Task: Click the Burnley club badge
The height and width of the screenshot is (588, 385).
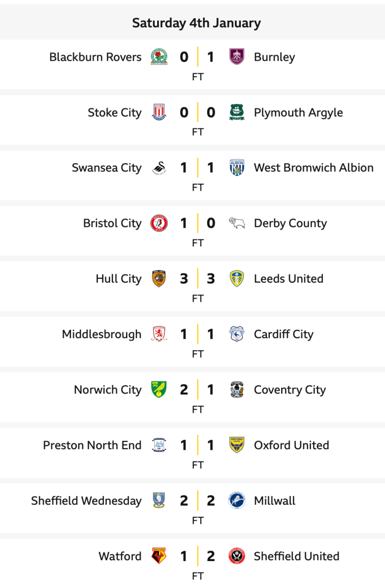Action: point(237,57)
